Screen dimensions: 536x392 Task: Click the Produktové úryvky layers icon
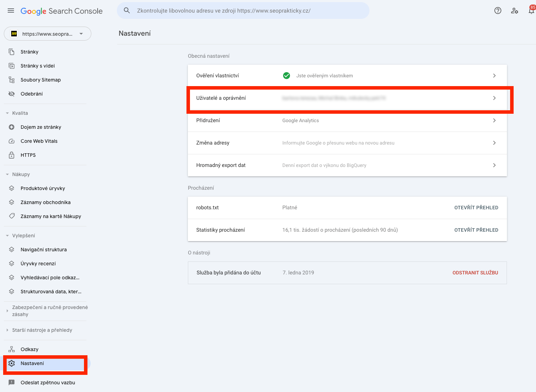click(x=12, y=188)
